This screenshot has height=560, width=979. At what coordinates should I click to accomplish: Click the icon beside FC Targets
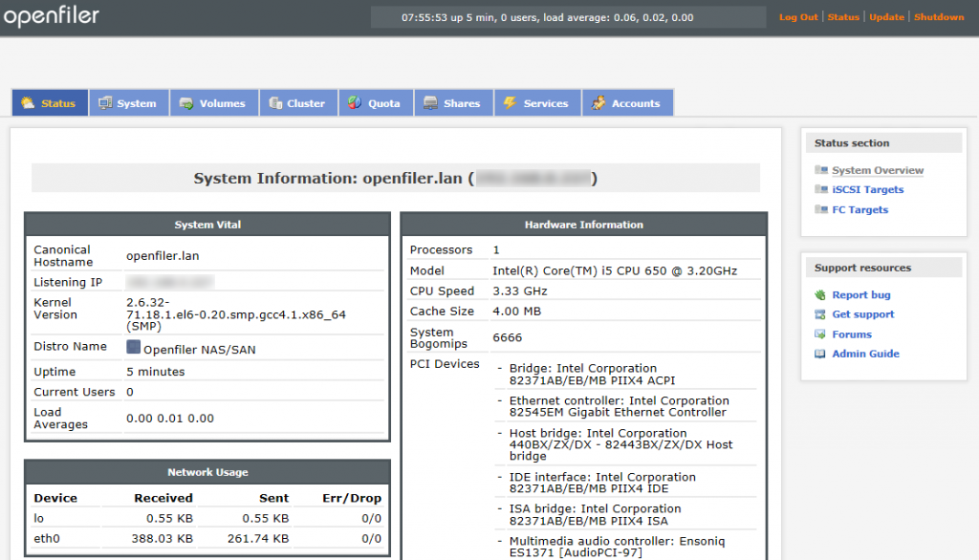pyautogui.click(x=821, y=209)
